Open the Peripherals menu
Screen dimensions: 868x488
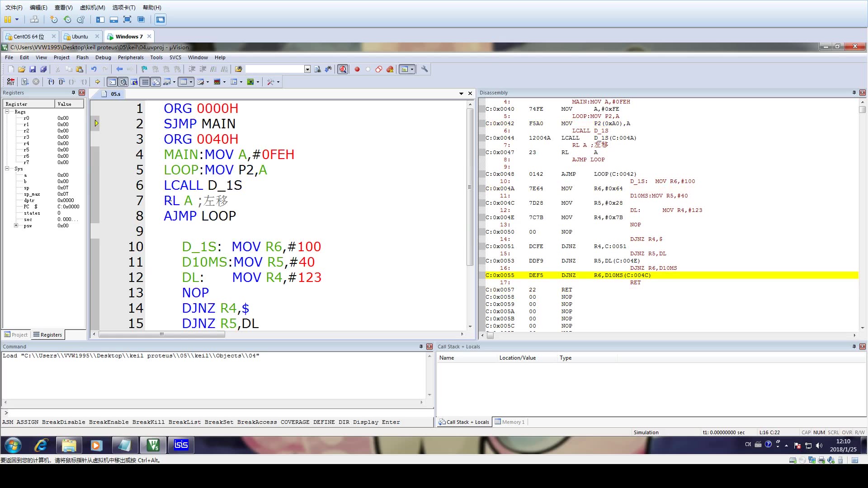pyautogui.click(x=131, y=57)
